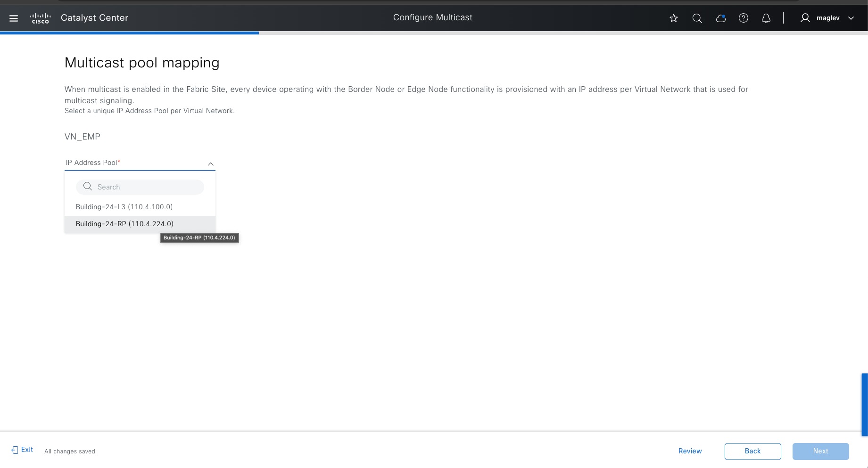Click the workflow progress bar
This screenshot has height=468, width=868.
coord(130,33)
